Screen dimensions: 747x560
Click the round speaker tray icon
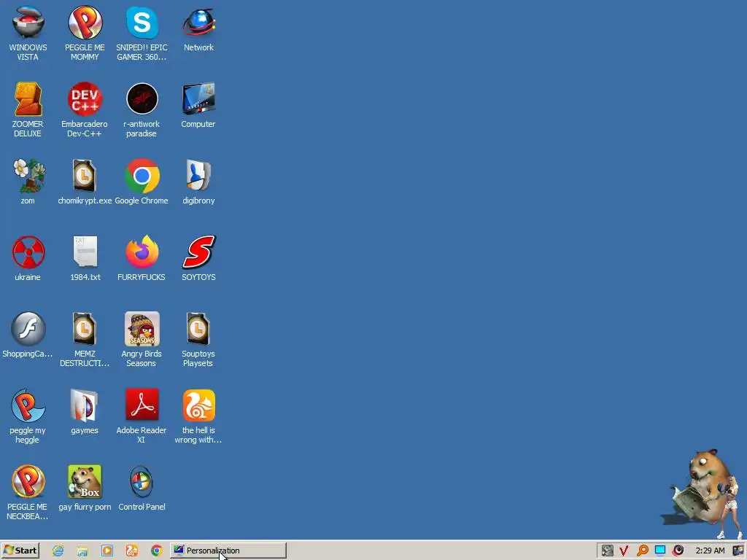(x=678, y=551)
